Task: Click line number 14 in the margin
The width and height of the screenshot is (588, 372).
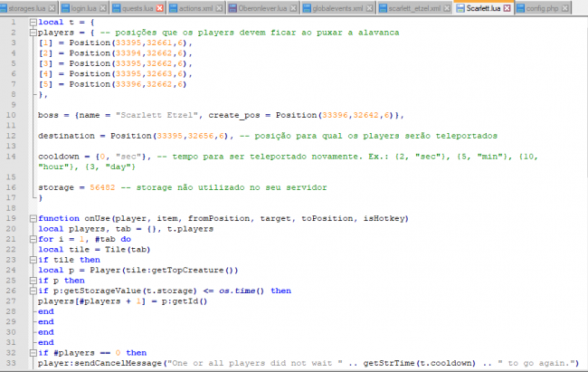Action: [x=11, y=157]
